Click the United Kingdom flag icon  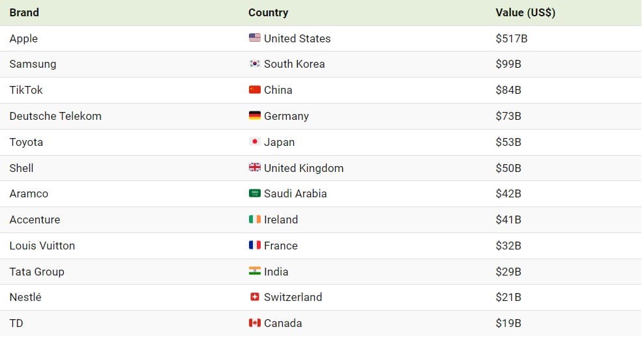point(254,168)
